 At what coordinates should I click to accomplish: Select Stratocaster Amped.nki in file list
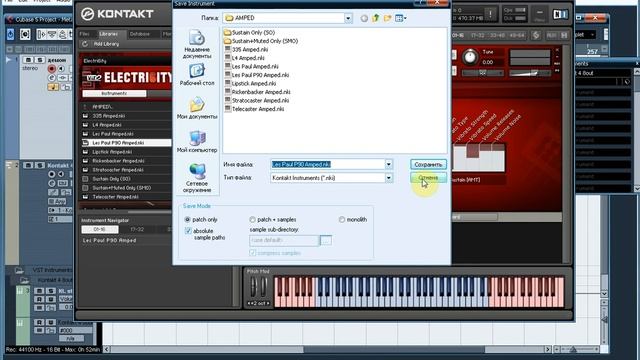click(x=257, y=100)
